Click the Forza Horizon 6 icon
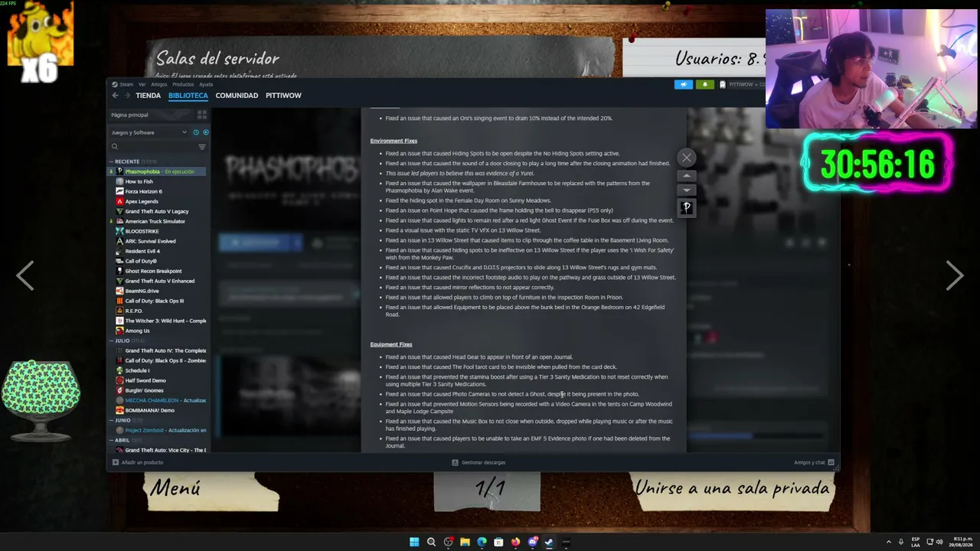The width and height of the screenshot is (980, 551). point(119,191)
